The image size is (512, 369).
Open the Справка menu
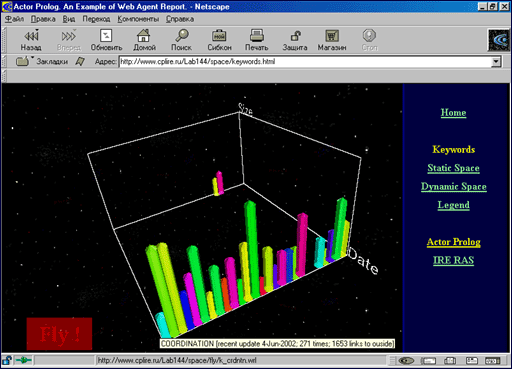[x=180, y=19]
